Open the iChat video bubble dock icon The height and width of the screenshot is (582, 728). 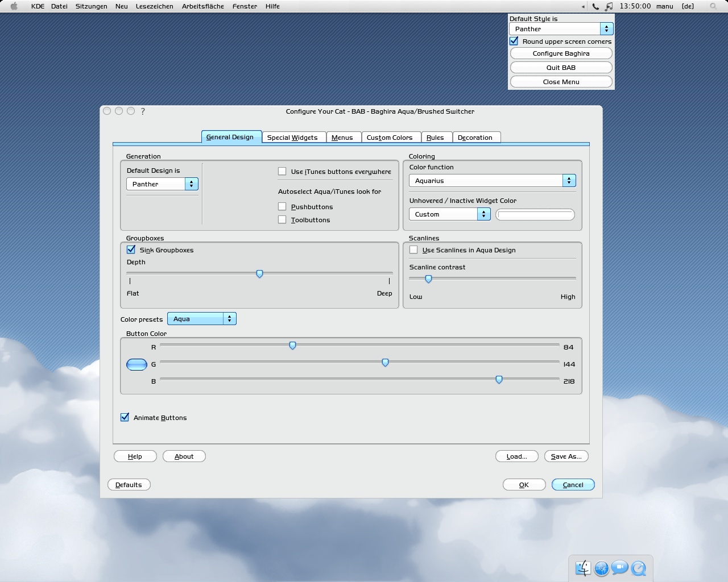pos(620,567)
